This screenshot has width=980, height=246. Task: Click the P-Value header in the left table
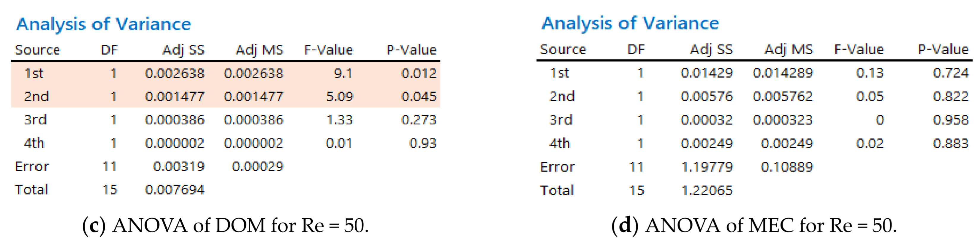411,50
